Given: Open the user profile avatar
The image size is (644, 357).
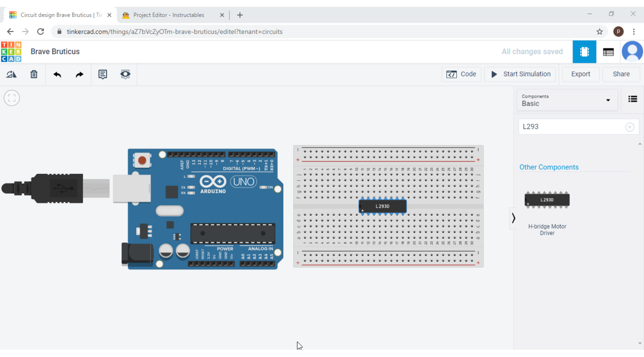Looking at the screenshot, I should pos(632,52).
